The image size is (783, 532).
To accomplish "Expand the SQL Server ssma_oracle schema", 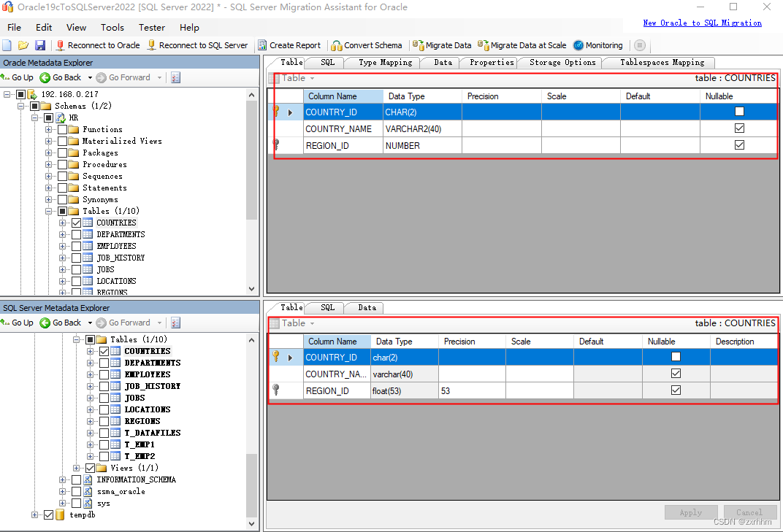I will [x=62, y=492].
